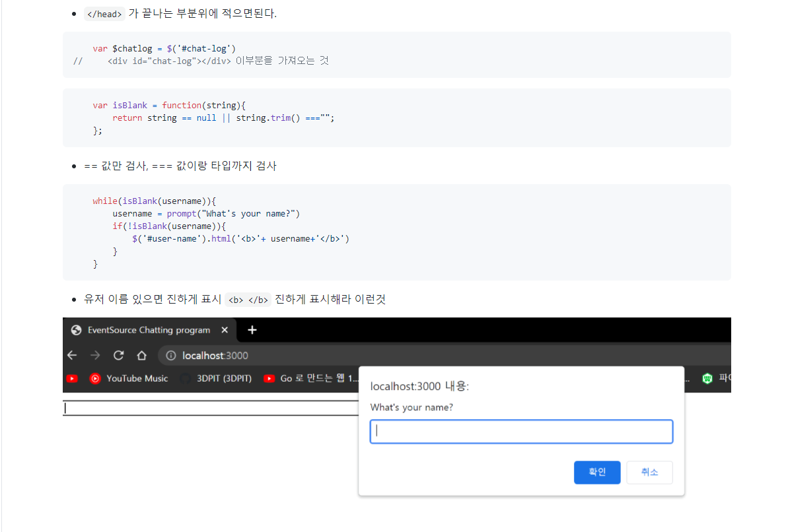788x532 pixels.
Task: Click the 'var $chatlog = $('#chat-log')' line
Action: click(x=164, y=48)
